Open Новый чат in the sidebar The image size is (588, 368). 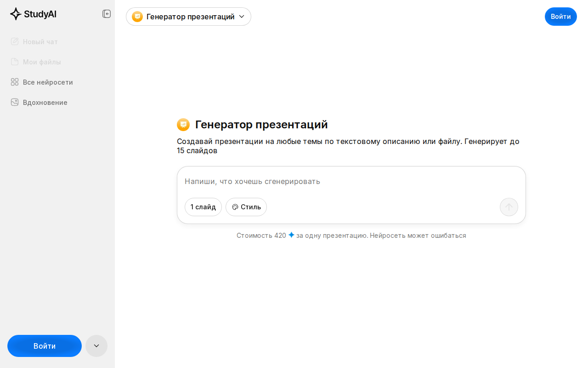(57, 42)
